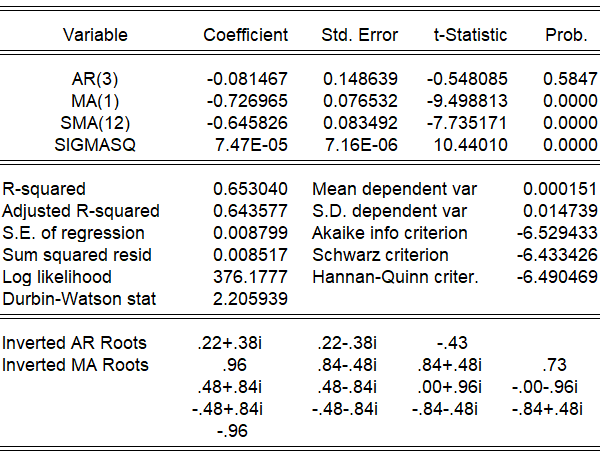Select the Schwarz criterion value -6.433426
The image size is (601, 462).
click(x=555, y=255)
